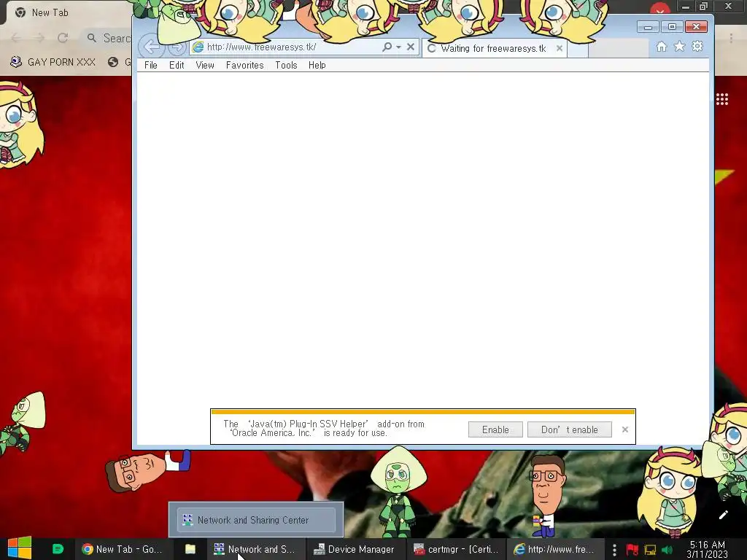747x560 pixels.
Task: Open the address bar dropdown arrow
Action: [399, 47]
